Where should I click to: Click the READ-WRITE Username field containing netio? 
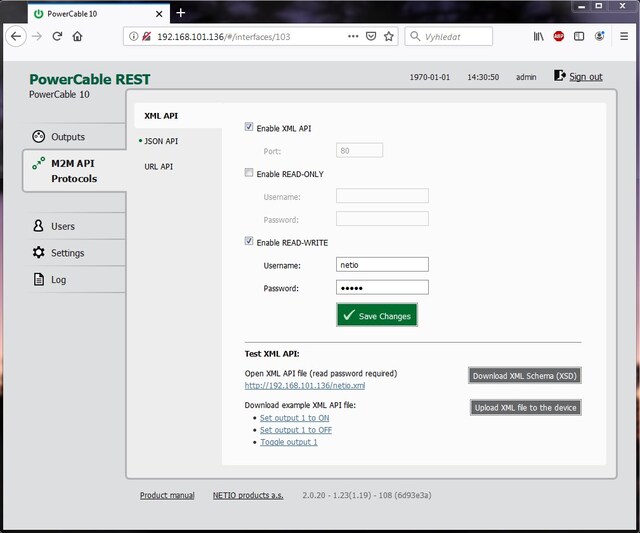pyautogui.click(x=382, y=265)
